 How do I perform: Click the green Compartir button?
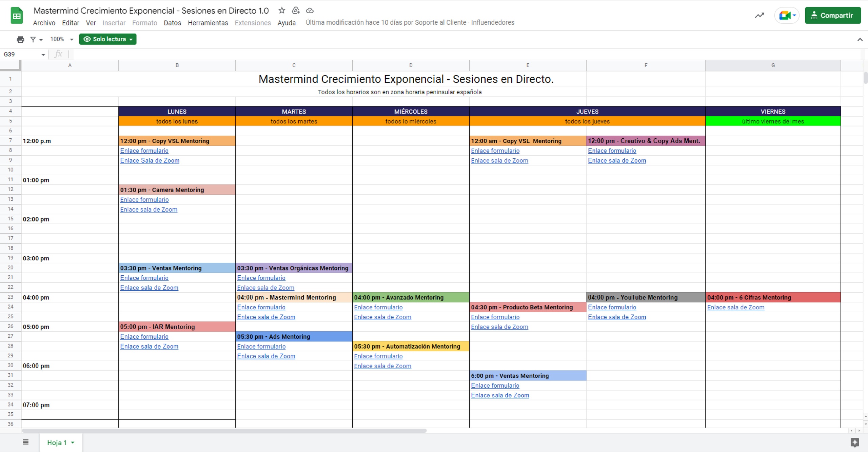(x=832, y=15)
